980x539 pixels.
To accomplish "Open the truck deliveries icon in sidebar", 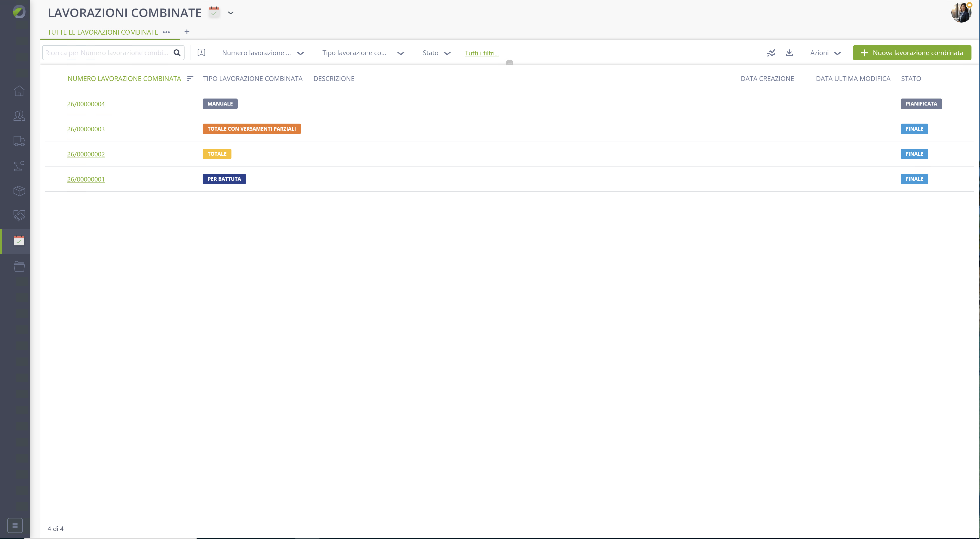I will point(19,141).
